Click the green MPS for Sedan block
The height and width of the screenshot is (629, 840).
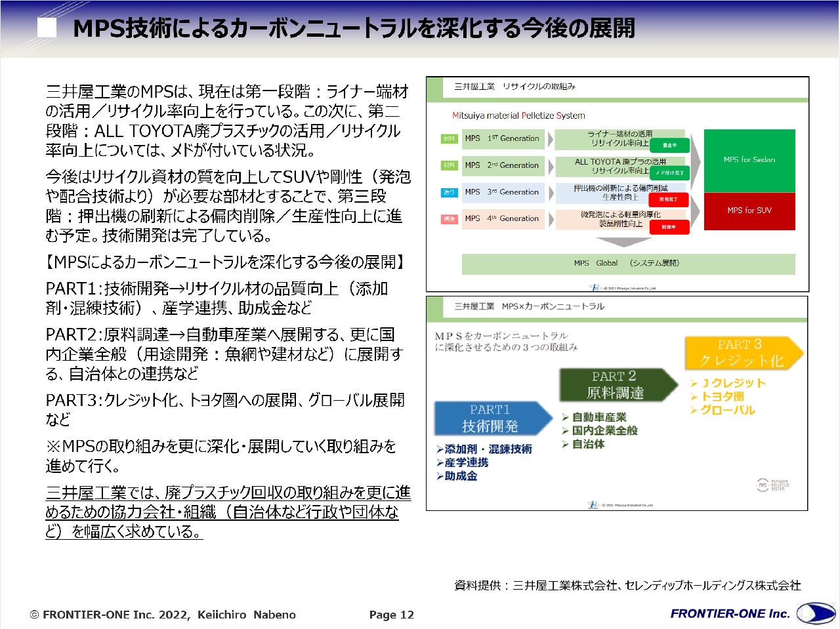(749, 160)
